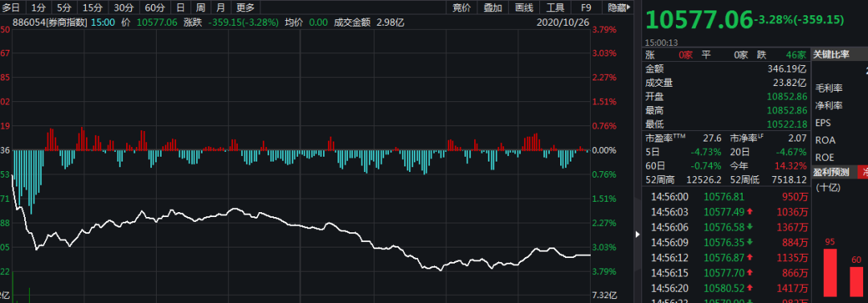Click the 跌 46家 decliners count
This screenshot has width=868, height=303.
click(x=781, y=55)
